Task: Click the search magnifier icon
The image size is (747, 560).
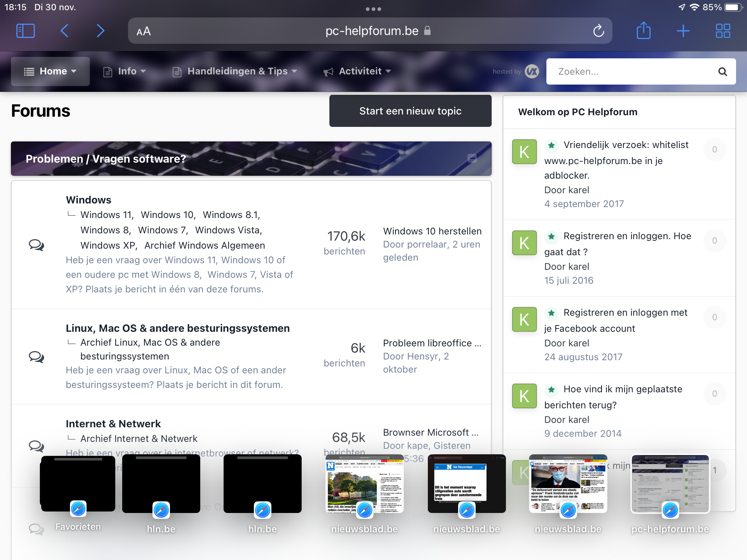Action: coord(722,71)
